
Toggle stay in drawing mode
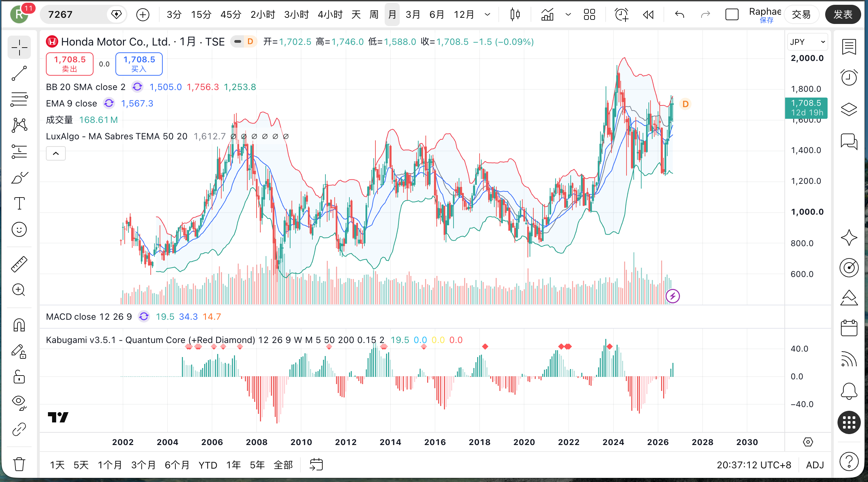pyautogui.click(x=19, y=351)
